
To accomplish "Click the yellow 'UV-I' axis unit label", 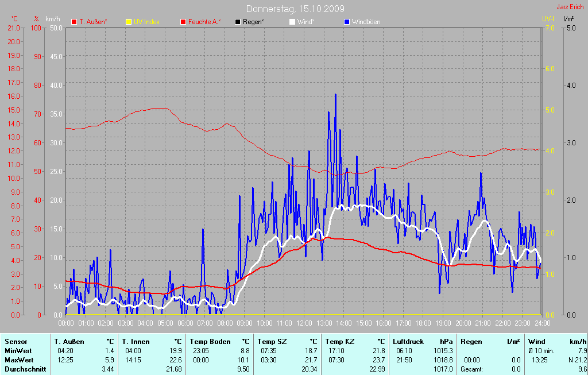I will (x=548, y=19).
